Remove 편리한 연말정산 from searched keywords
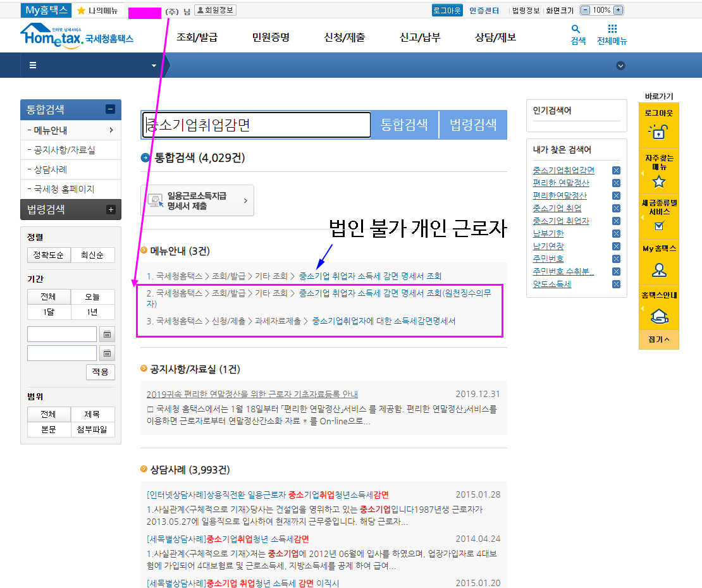 (x=616, y=183)
